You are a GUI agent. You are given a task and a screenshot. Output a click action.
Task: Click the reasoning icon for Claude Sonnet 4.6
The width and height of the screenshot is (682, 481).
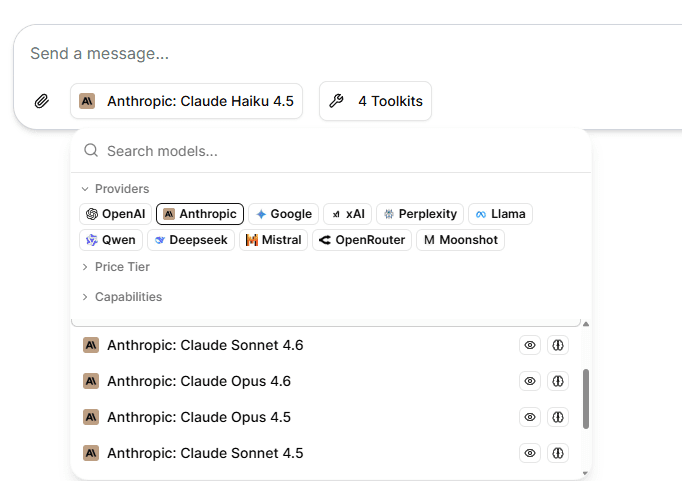click(558, 345)
